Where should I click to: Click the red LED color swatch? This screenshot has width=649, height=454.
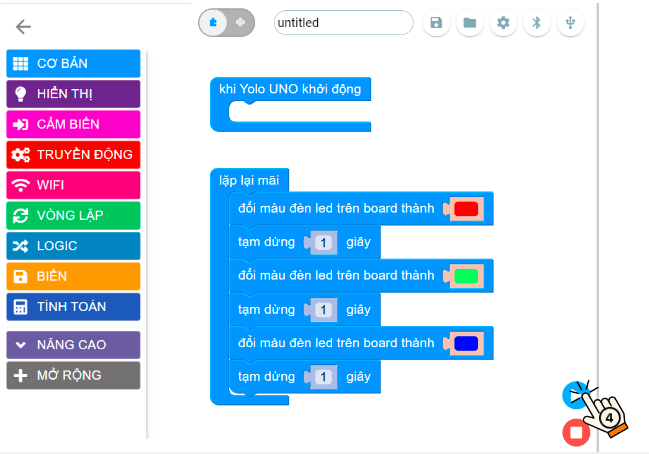[466, 209]
